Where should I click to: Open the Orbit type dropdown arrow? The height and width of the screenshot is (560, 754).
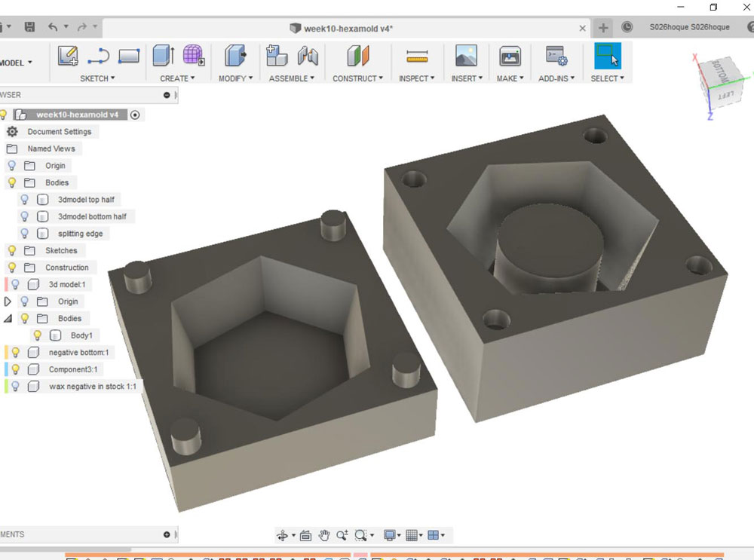[293, 535]
